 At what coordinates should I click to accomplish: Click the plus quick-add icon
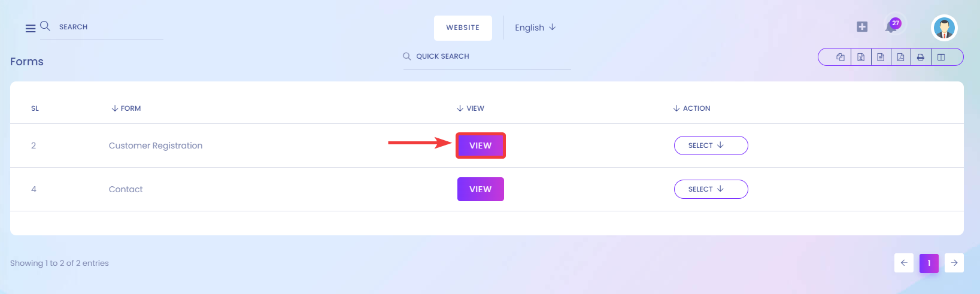point(862,26)
